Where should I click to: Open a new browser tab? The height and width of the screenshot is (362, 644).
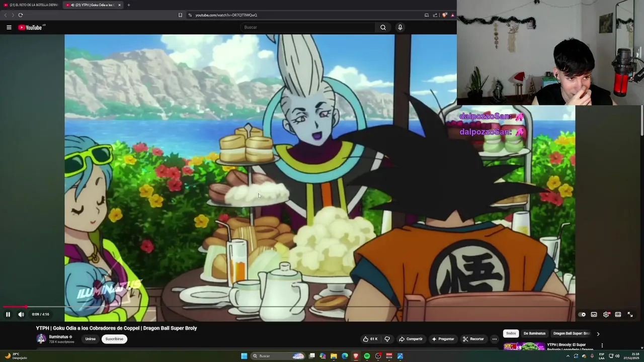pos(128,5)
